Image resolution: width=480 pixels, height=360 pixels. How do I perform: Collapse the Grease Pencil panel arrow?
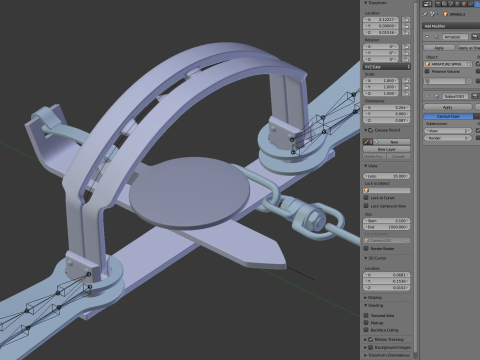(366, 130)
